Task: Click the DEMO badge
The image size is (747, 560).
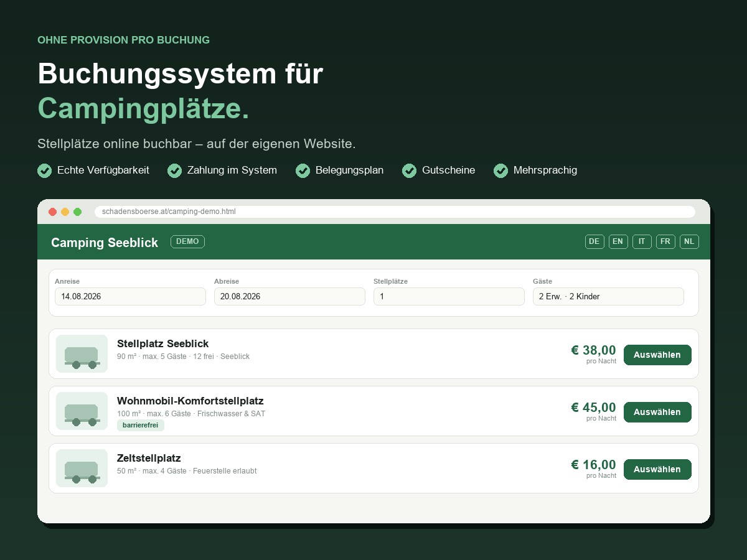Action: point(187,241)
